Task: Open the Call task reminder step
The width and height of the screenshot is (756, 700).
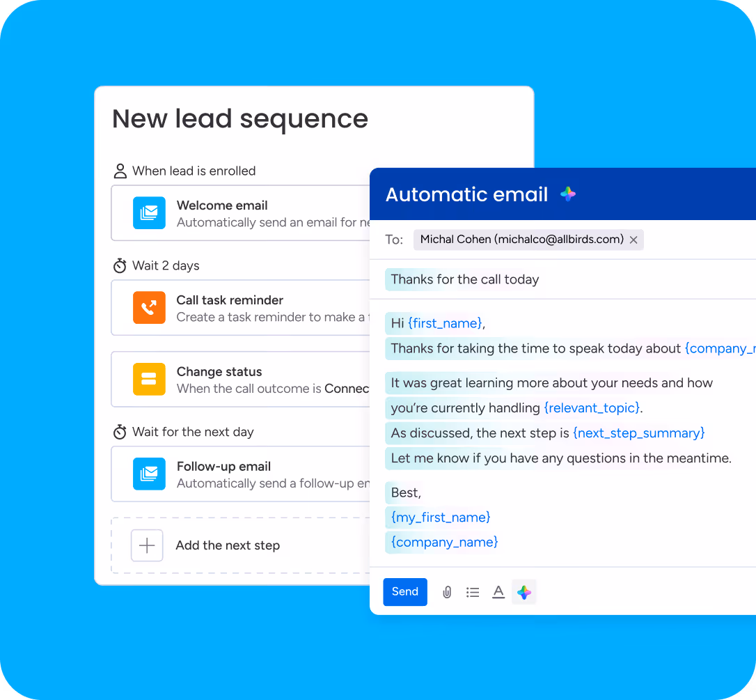Action: click(241, 307)
